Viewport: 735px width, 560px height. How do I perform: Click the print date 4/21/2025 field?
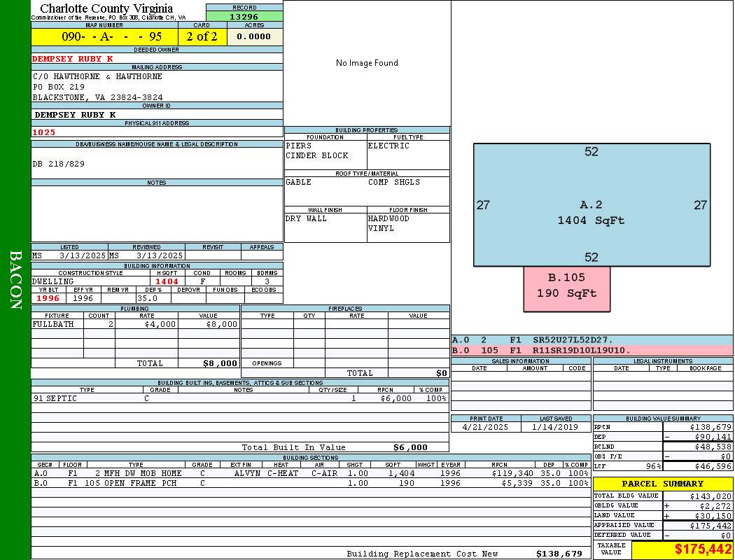coord(486,426)
